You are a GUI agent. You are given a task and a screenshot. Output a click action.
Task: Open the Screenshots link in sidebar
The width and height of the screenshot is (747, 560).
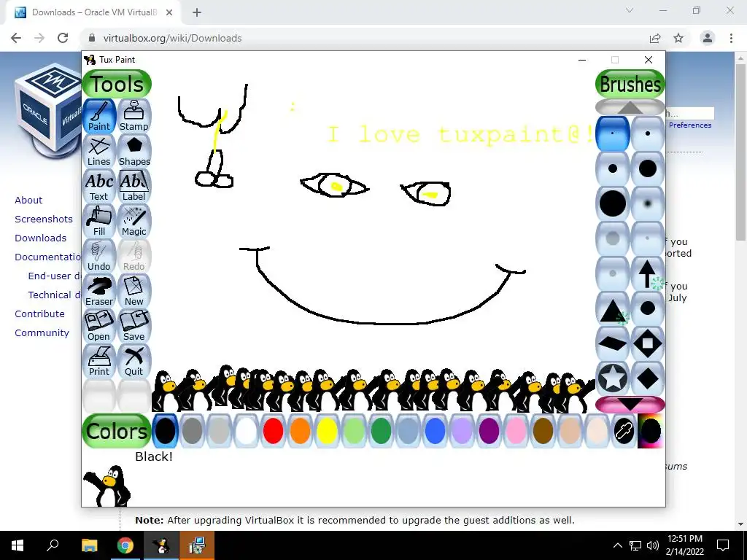(x=44, y=219)
